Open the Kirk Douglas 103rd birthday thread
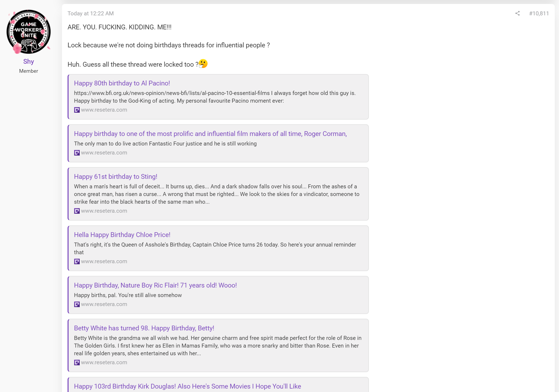The image size is (559, 392). click(187, 386)
